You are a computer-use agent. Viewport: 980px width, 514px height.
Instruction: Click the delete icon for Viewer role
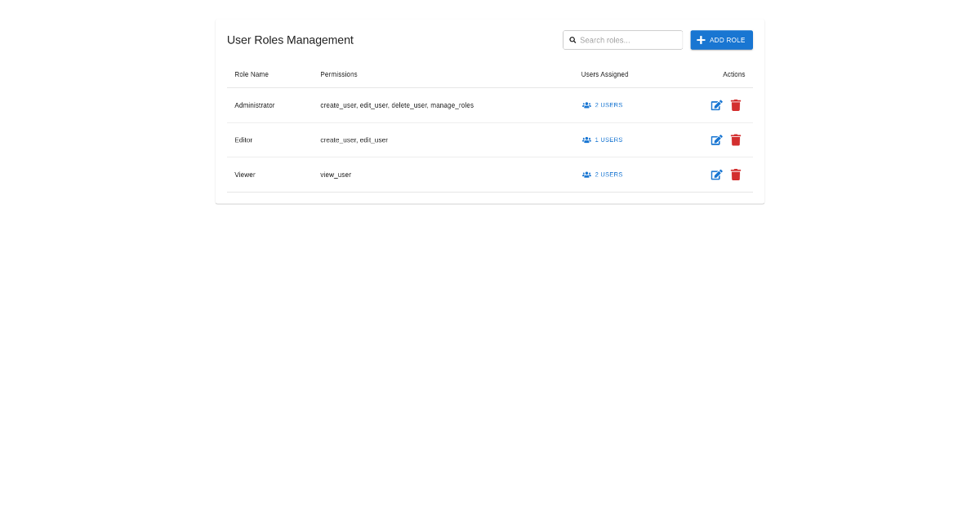coord(736,175)
